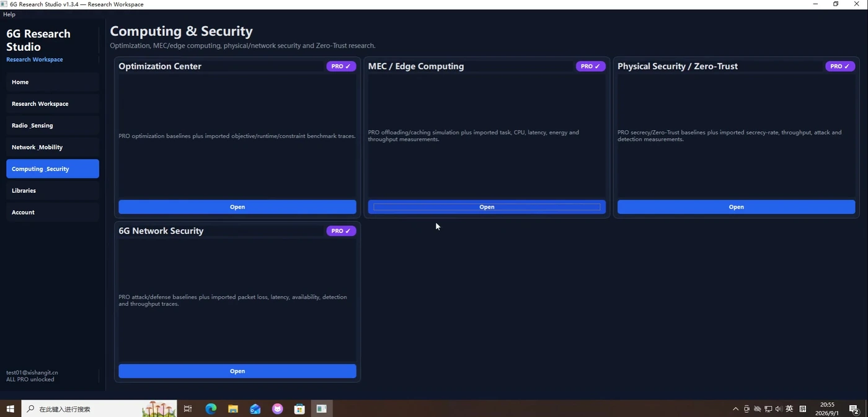This screenshot has height=417, width=868.
Task: Open Task View on the taskbar
Action: pos(188,409)
